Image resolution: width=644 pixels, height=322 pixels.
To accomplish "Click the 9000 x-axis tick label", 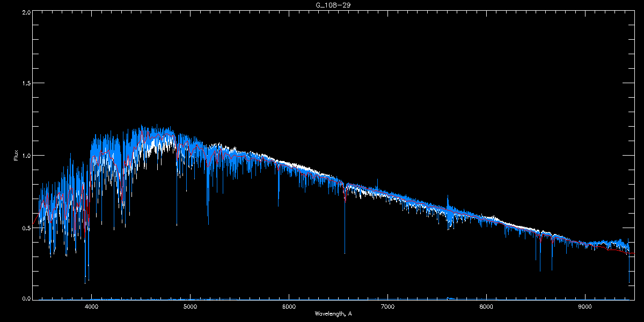I will click(x=585, y=307).
